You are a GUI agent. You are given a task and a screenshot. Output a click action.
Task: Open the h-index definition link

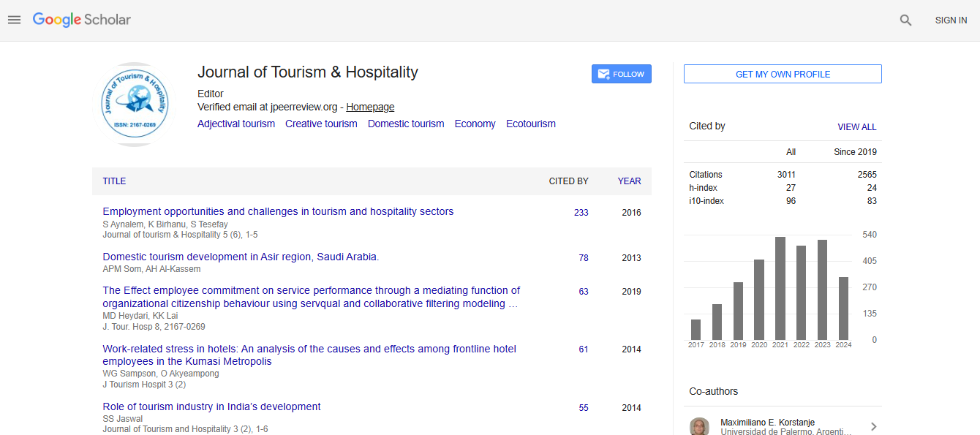[702, 188]
